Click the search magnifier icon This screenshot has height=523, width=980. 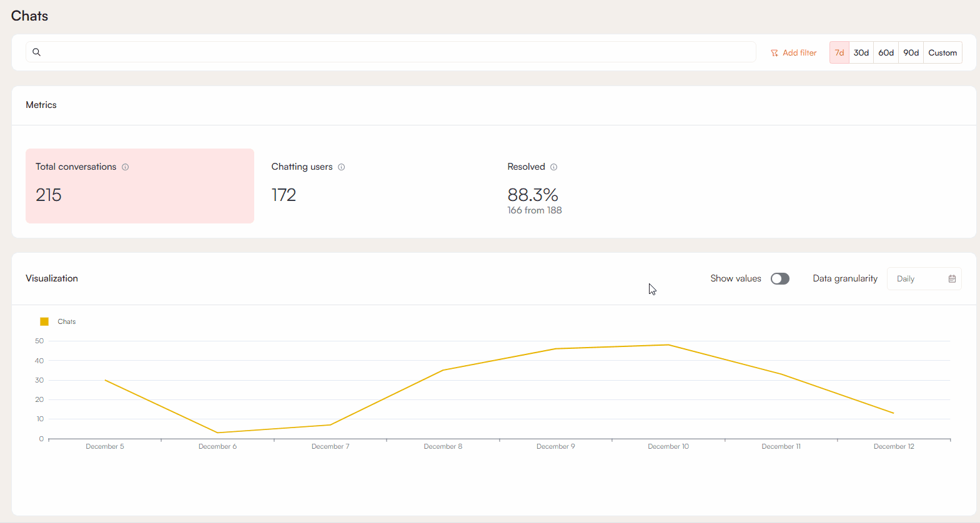(x=37, y=52)
